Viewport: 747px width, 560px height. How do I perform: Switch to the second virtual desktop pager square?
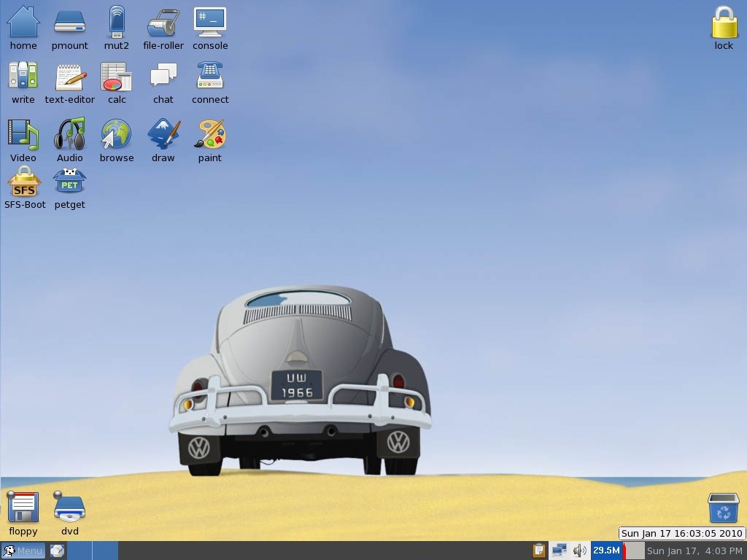pos(105,551)
